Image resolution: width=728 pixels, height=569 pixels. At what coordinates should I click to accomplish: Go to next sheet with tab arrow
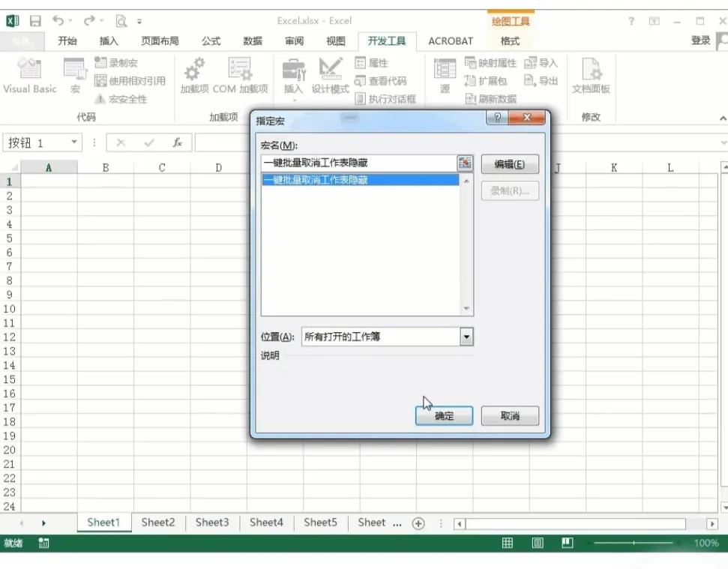[x=43, y=523]
